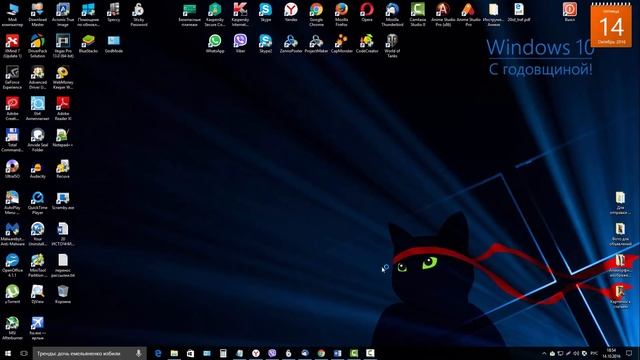
Task: Select the Recycle Bin (Корзина) desktop icon
Action: point(63,294)
